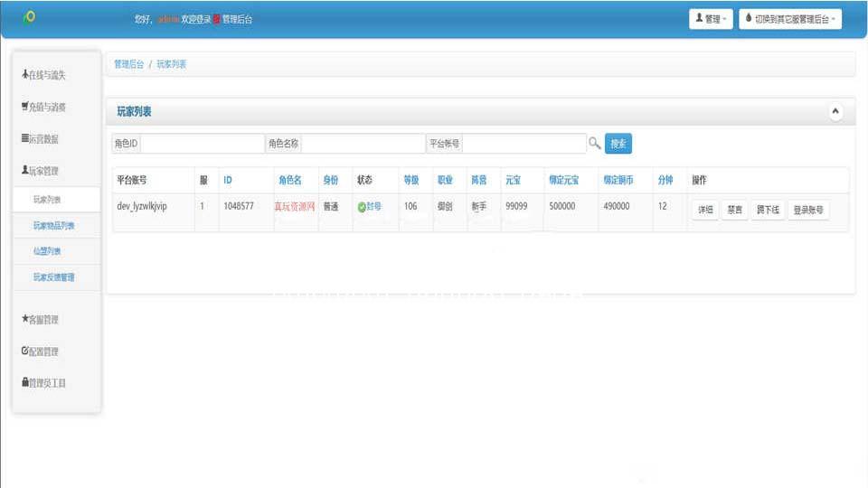Sort table by 身份 column header

pos(331,180)
